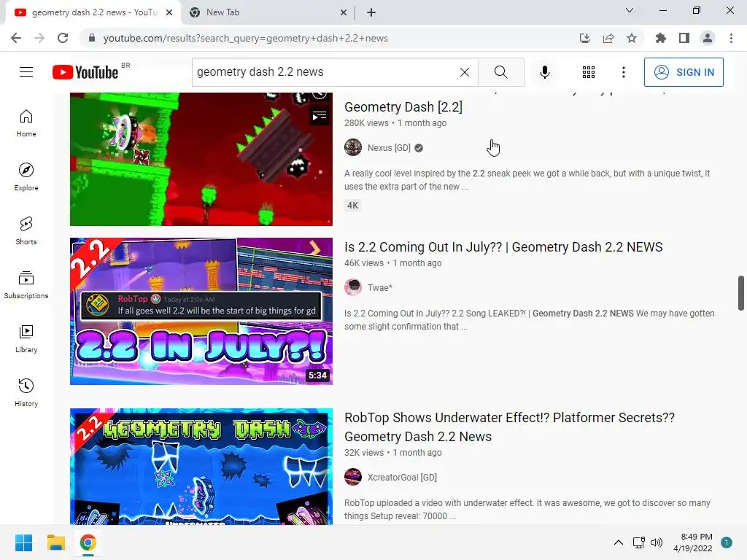Open the Windows Start menu
Viewport: 747px width, 560px height.
point(24,542)
